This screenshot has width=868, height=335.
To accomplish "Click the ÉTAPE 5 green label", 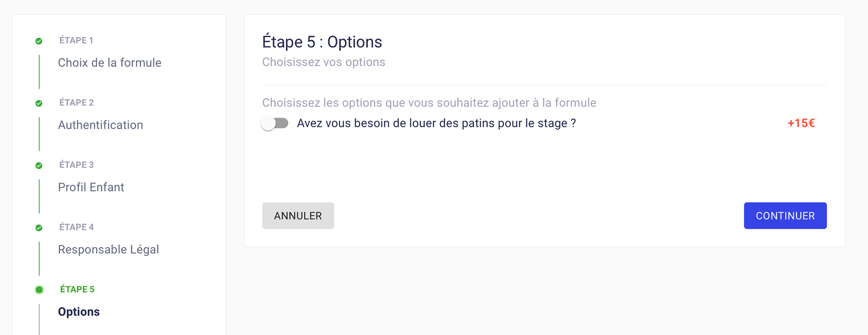I will click(77, 289).
